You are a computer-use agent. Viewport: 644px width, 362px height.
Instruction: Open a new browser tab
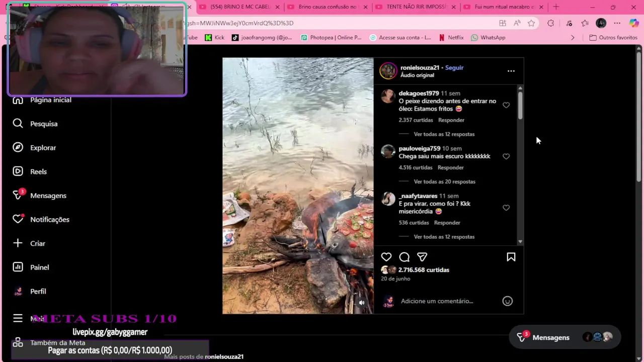(556, 7)
